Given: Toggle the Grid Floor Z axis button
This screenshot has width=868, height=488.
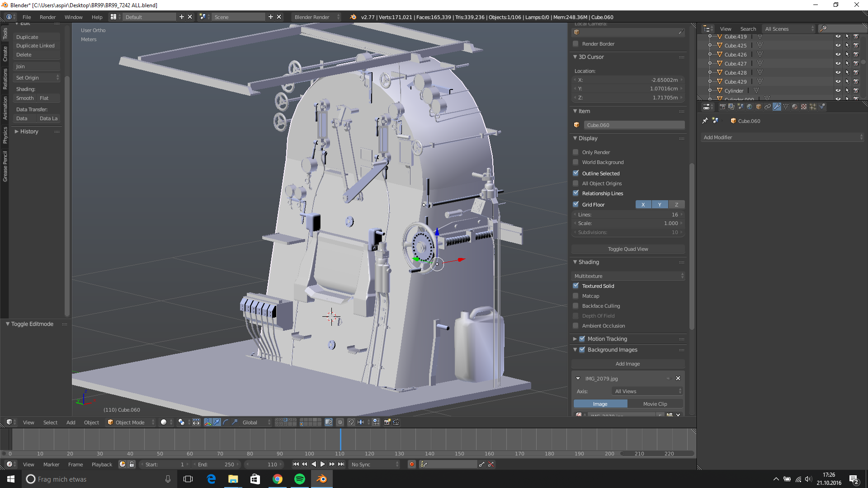Looking at the screenshot, I should pyautogui.click(x=676, y=205).
